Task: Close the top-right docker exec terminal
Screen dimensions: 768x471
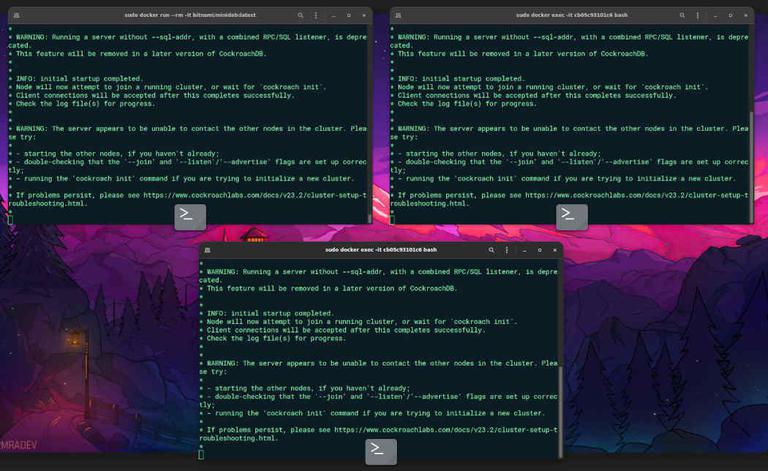Action: pyautogui.click(x=745, y=16)
